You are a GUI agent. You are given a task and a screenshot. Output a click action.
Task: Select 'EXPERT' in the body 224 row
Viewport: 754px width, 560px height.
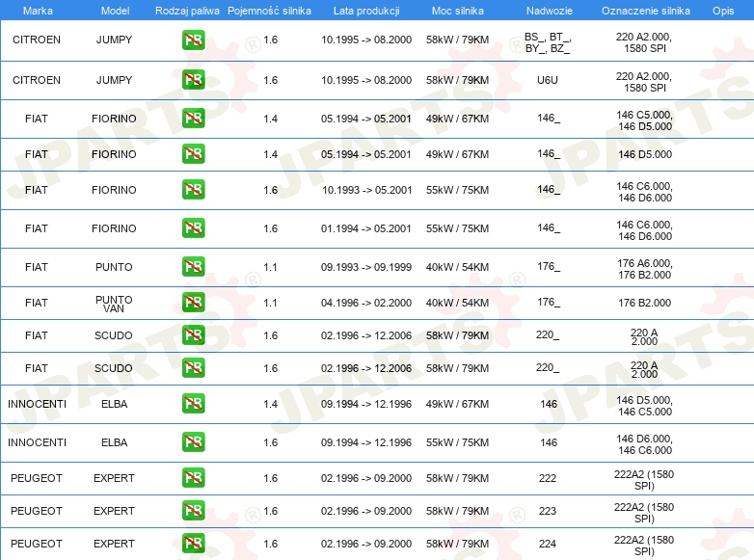click(x=114, y=544)
